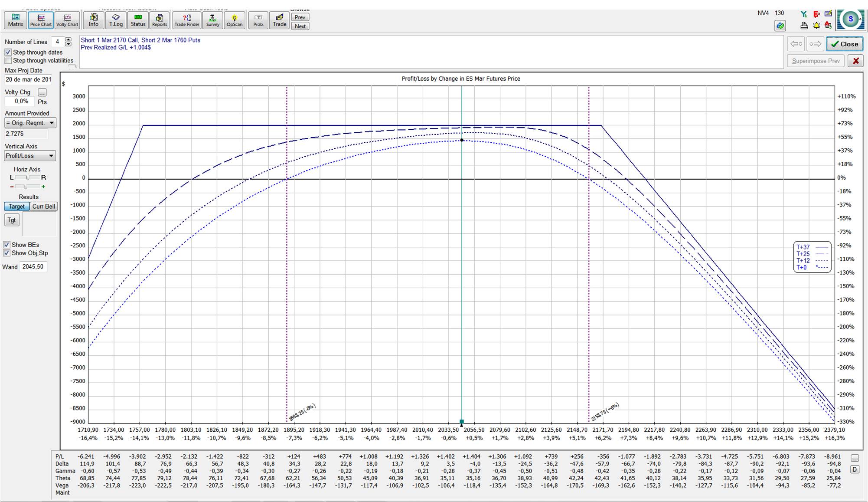Open the Status window
The width and height of the screenshot is (868, 502).
pos(138,20)
